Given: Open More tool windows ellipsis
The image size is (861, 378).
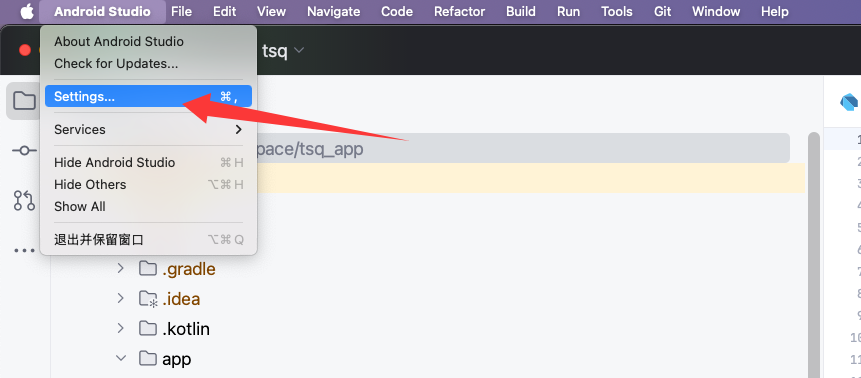Looking at the screenshot, I should tap(25, 251).
